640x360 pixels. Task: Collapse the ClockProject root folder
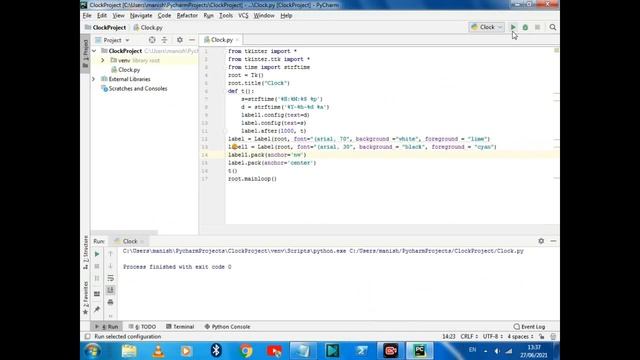point(94,51)
